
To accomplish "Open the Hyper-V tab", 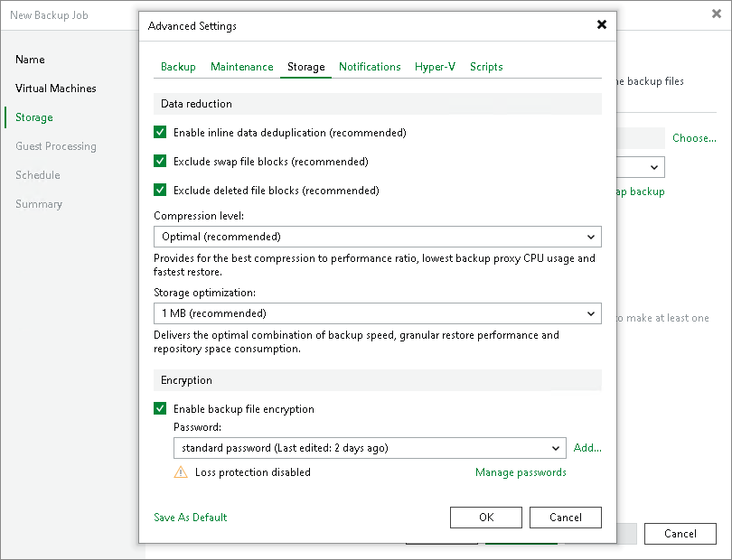I will [x=435, y=67].
